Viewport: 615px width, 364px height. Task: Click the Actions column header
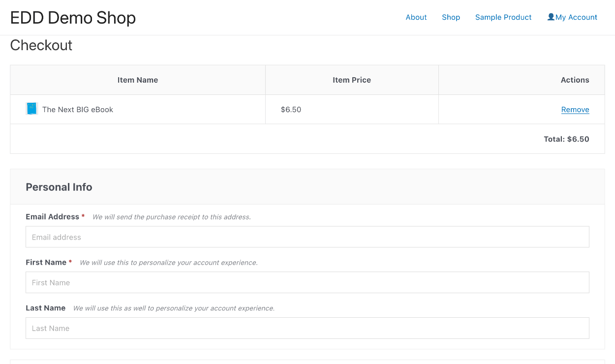coord(575,80)
